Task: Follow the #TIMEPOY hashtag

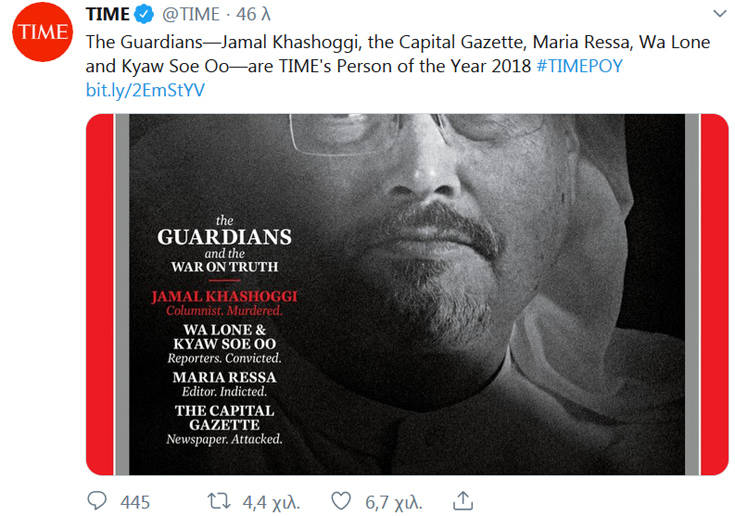Action: click(578, 66)
